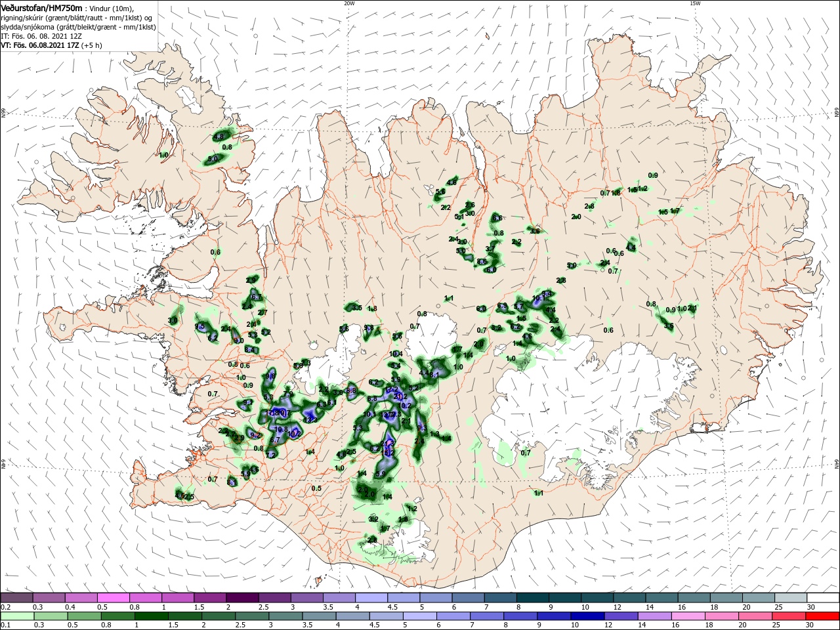Screen dimensions: 840x630
Task: Click the 0.5 precipitation value on southern map
Action: [x=316, y=488]
